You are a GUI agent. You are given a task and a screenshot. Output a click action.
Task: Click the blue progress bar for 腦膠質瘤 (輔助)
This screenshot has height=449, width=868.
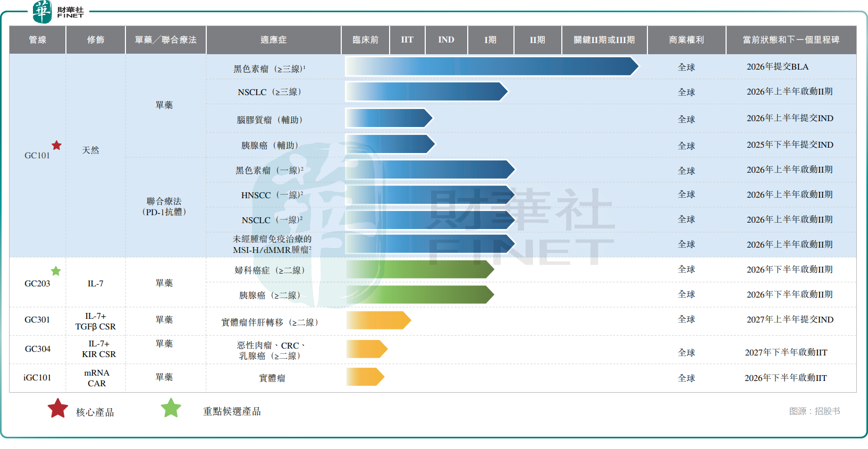[389, 118]
